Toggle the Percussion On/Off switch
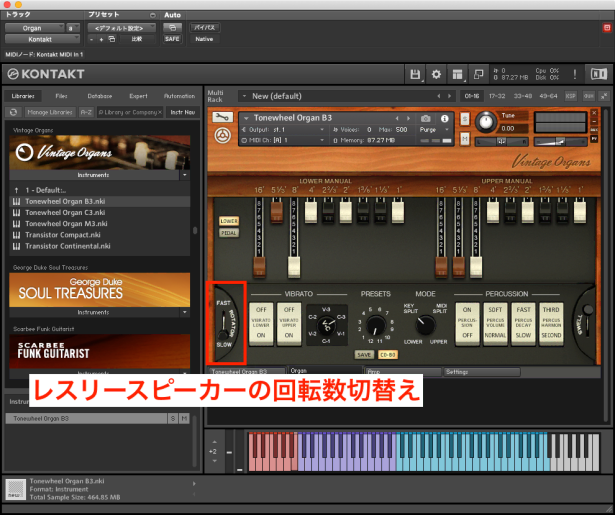615x515 pixels. [467, 323]
